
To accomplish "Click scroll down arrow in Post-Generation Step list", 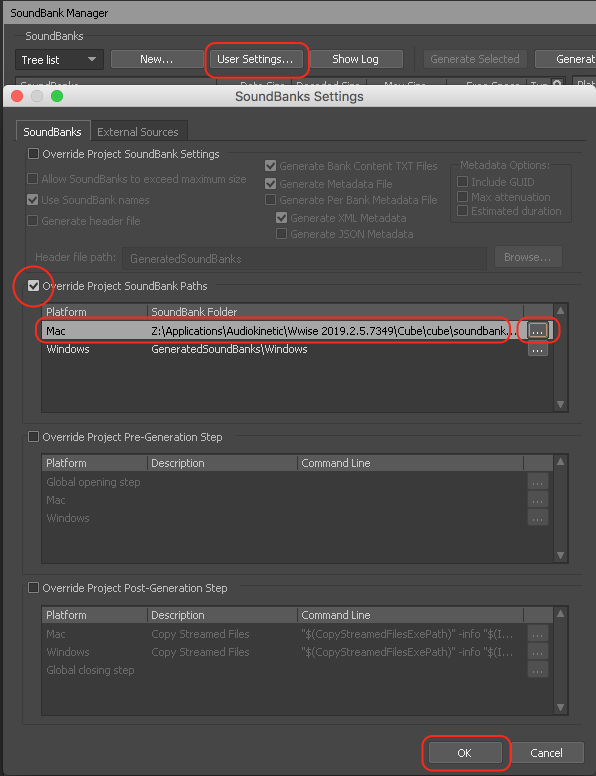I will [x=560, y=707].
